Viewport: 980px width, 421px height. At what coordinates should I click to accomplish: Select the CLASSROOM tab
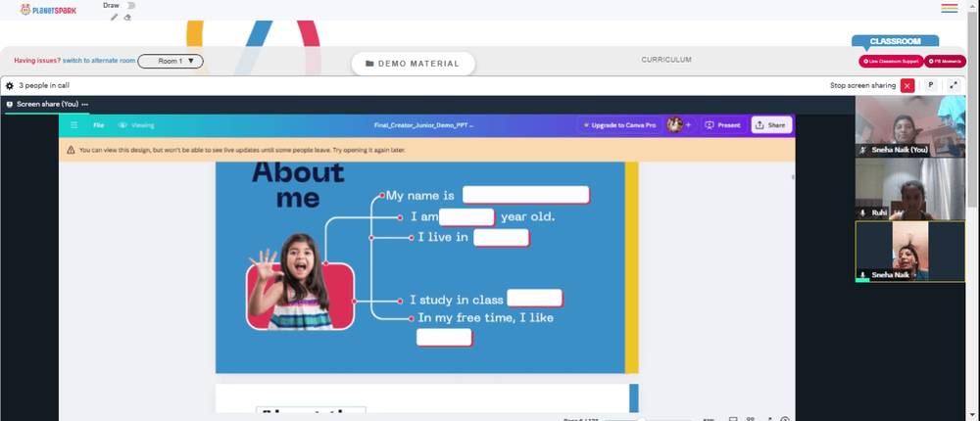pyautogui.click(x=895, y=41)
